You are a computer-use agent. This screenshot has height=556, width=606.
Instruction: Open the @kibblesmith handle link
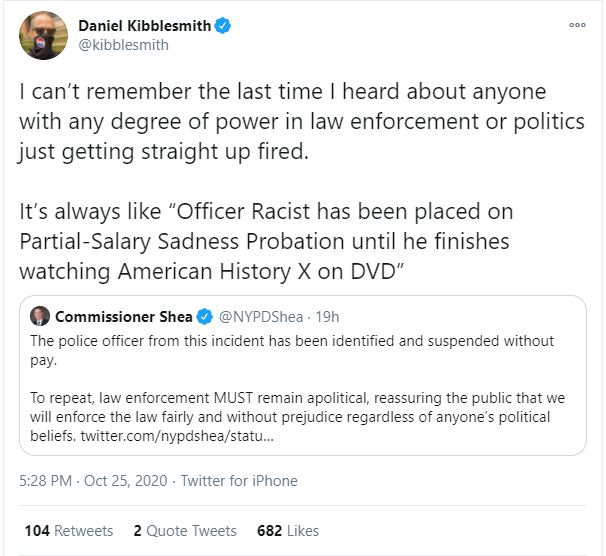click(x=123, y=45)
